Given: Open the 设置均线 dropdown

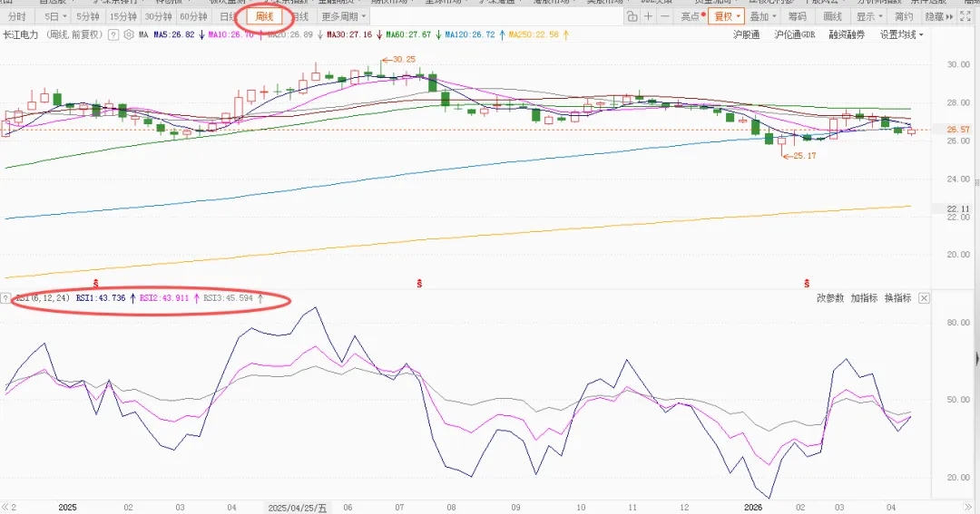Looking at the screenshot, I should click(901, 35).
